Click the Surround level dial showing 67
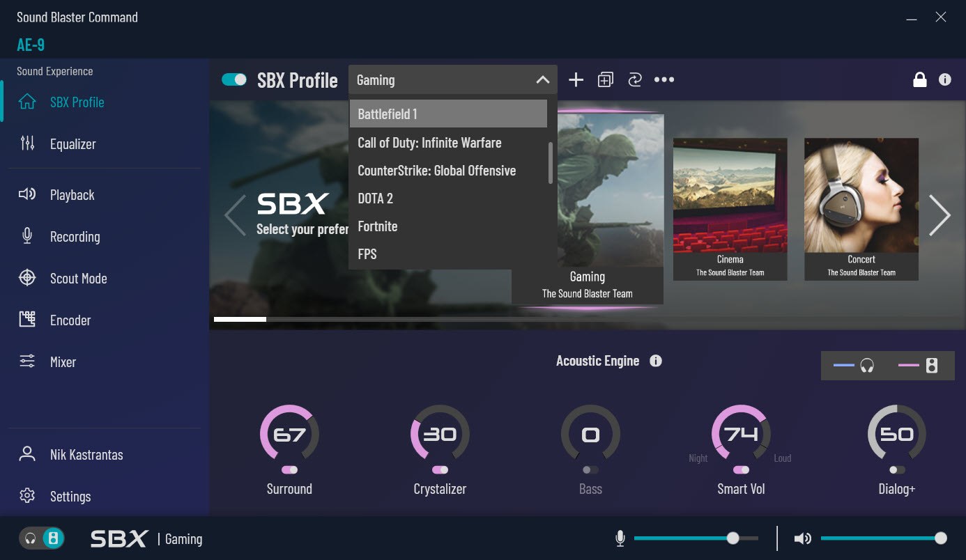Viewport: 966px width, 560px height. 289,435
